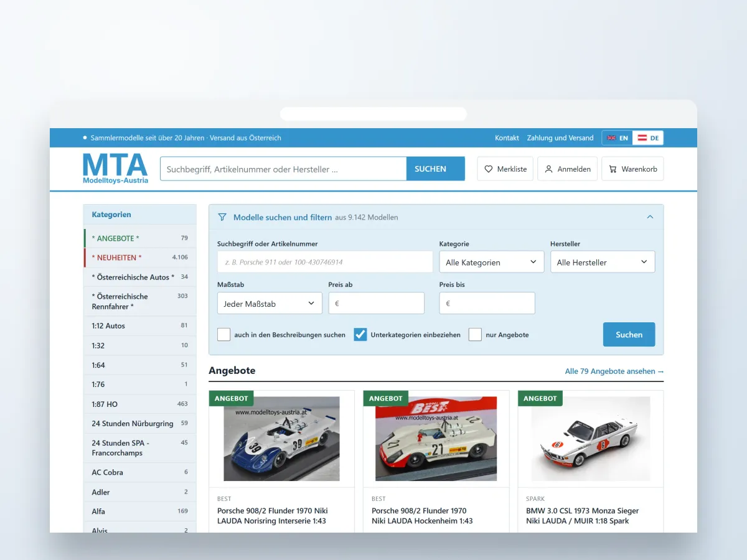Select '* ANGEBOTE *' category

click(140, 238)
